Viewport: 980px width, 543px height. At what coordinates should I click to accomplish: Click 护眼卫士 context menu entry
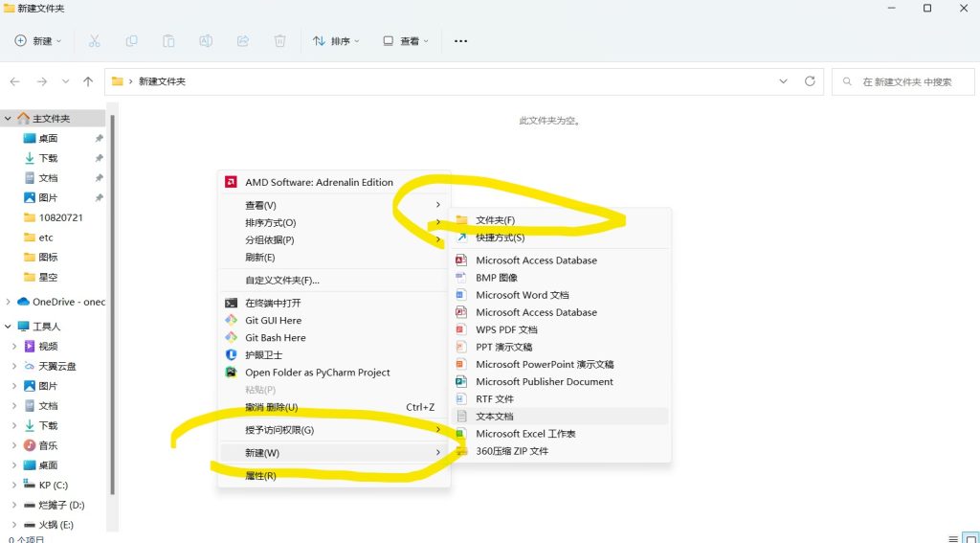pyautogui.click(x=334, y=354)
